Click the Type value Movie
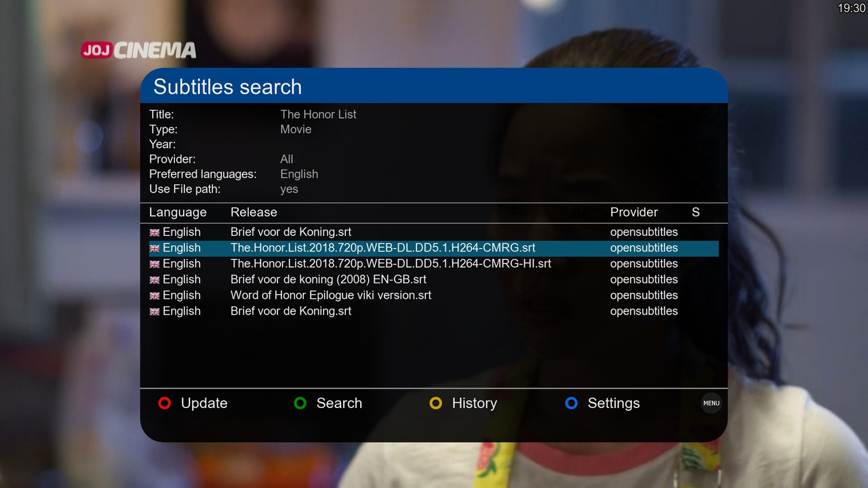 (296, 129)
